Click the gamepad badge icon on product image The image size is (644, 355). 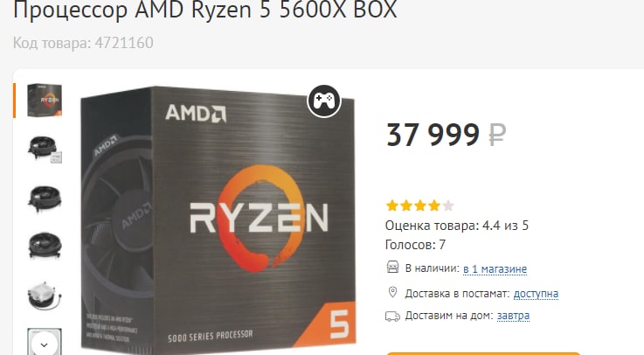click(324, 101)
